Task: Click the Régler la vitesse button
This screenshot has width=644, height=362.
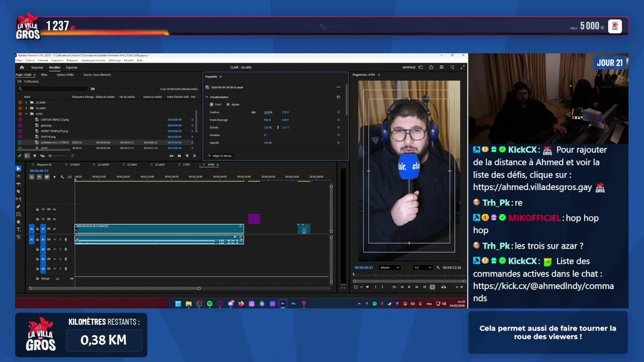Action: (x=220, y=156)
